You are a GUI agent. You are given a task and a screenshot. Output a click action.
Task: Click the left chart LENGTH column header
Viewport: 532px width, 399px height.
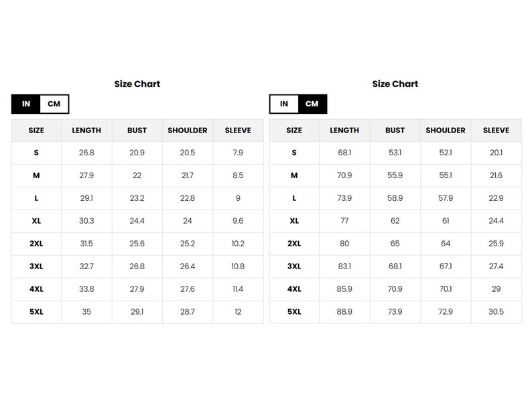(86, 130)
